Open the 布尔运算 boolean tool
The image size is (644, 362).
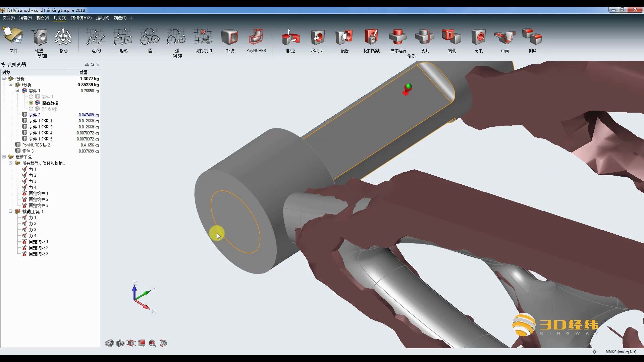tap(398, 37)
